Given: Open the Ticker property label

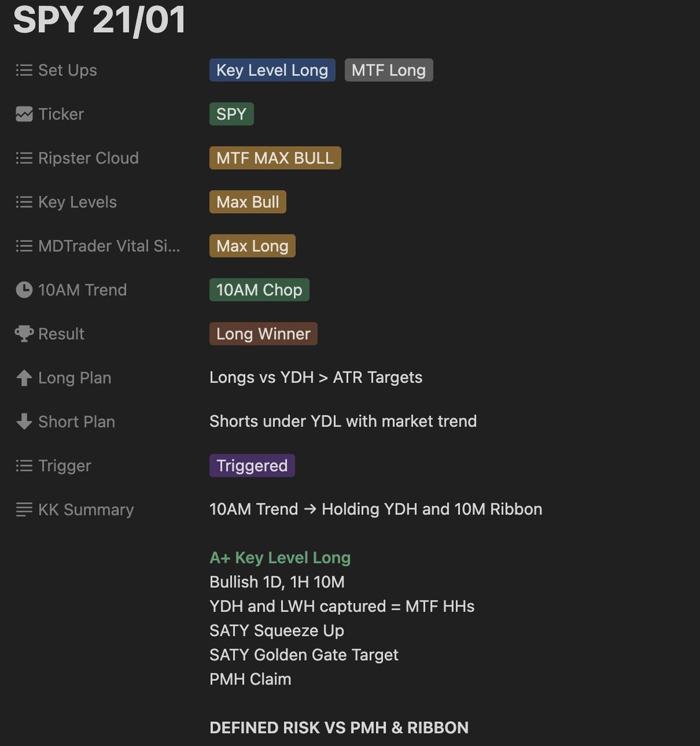Looking at the screenshot, I should (61, 114).
